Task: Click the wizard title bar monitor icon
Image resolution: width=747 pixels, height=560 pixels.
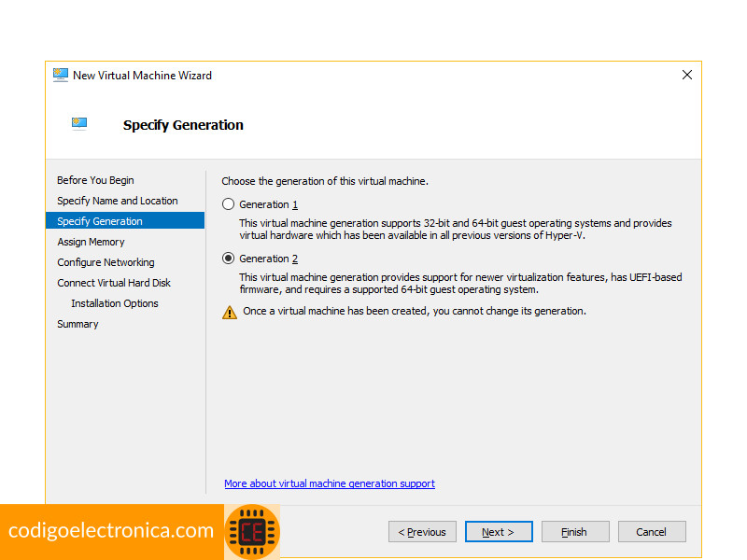Action: click(x=61, y=76)
